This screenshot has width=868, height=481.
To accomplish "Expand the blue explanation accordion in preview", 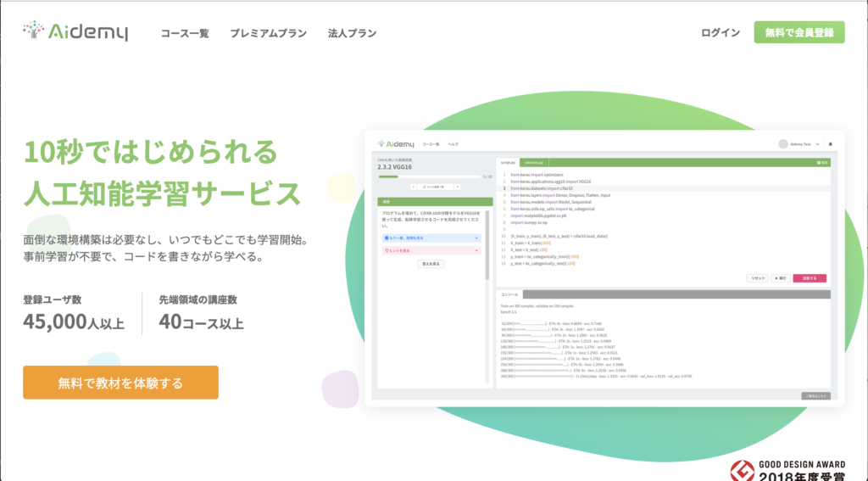I will pos(431,238).
